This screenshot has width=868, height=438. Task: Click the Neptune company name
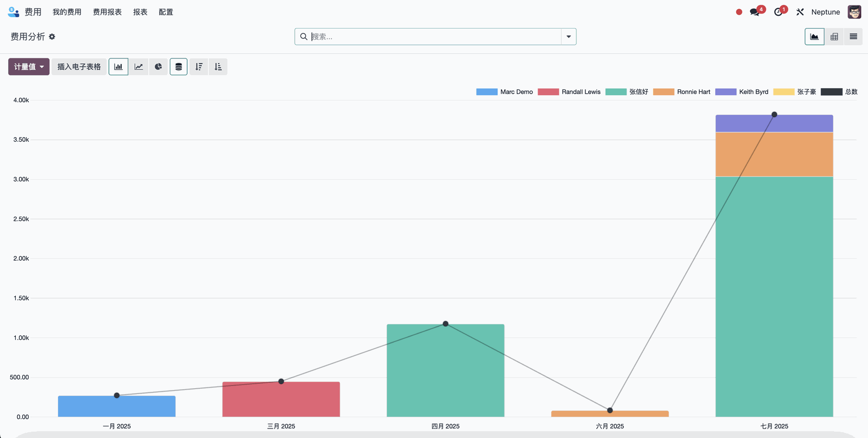click(x=826, y=12)
